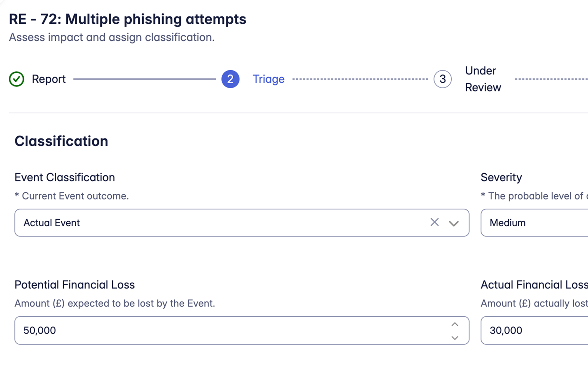Image resolution: width=588 pixels, height=369 pixels.
Task: Go to the Report step
Action: coord(49,79)
